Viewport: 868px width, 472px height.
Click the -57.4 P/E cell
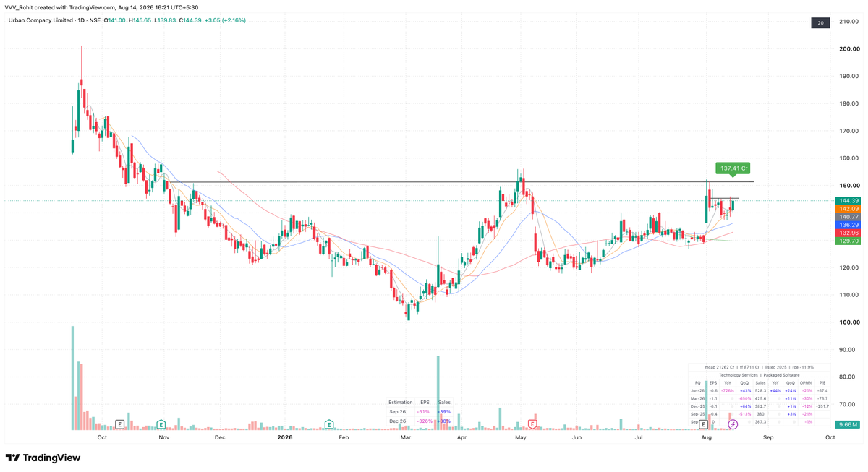click(822, 390)
